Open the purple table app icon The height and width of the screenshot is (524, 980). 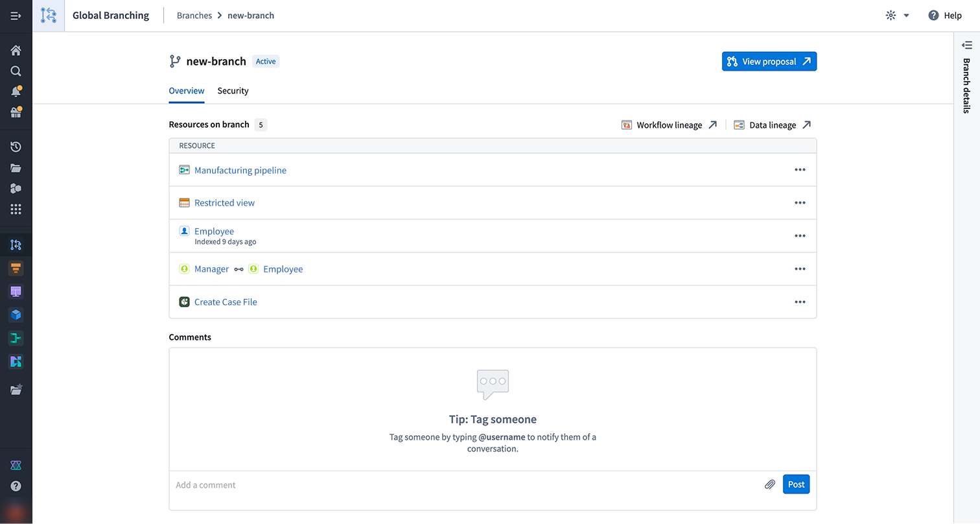point(16,291)
